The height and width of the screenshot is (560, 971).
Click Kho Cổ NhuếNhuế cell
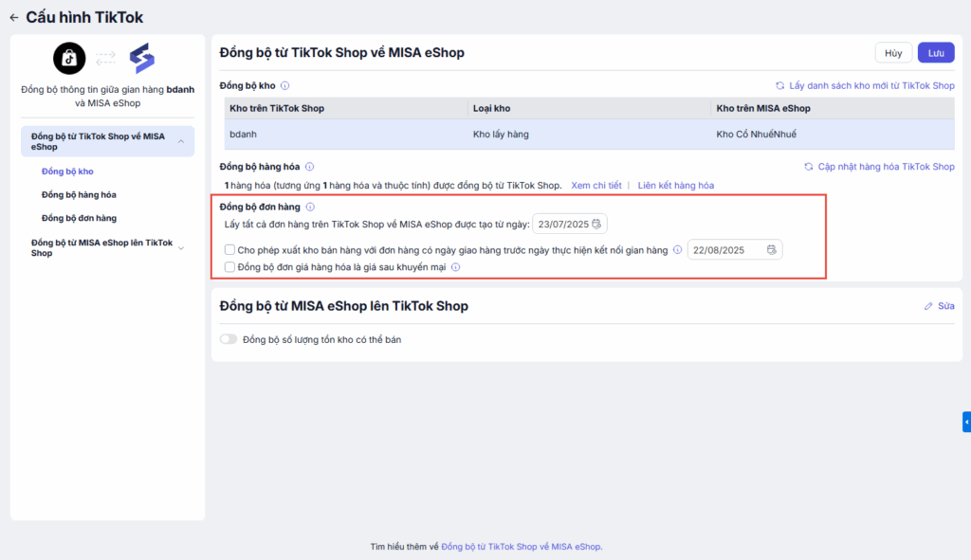[833, 135]
